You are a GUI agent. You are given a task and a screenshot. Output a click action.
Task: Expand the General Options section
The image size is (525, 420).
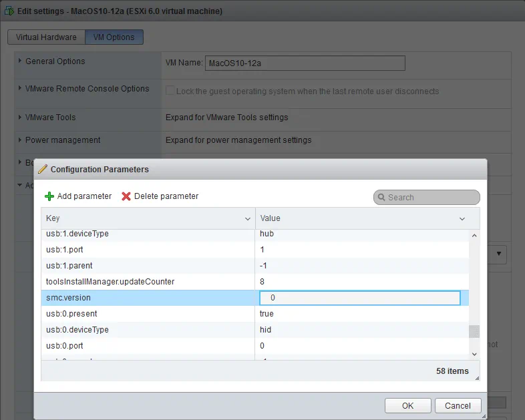pyautogui.click(x=20, y=61)
